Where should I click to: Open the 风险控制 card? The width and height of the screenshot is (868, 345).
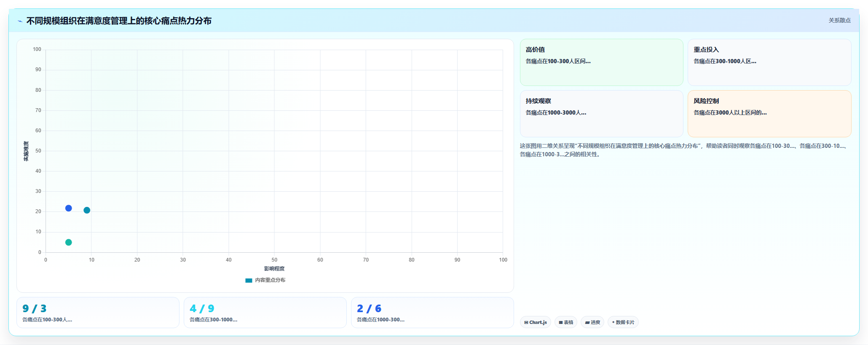coord(769,114)
